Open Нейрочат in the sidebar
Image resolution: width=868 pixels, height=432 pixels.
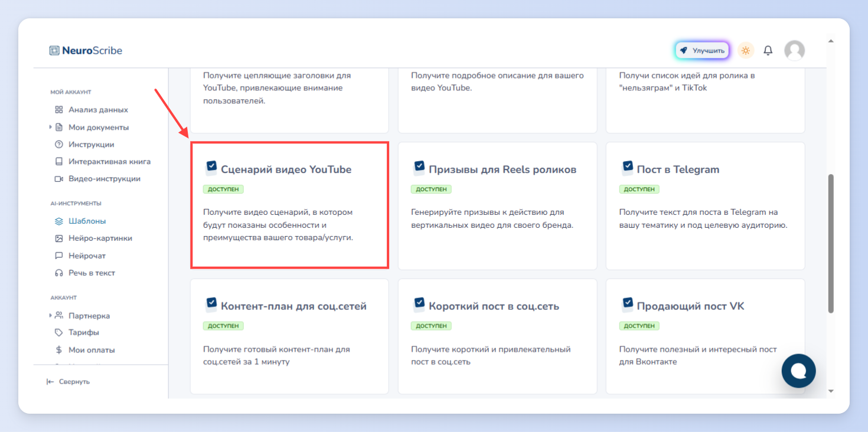(x=87, y=256)
